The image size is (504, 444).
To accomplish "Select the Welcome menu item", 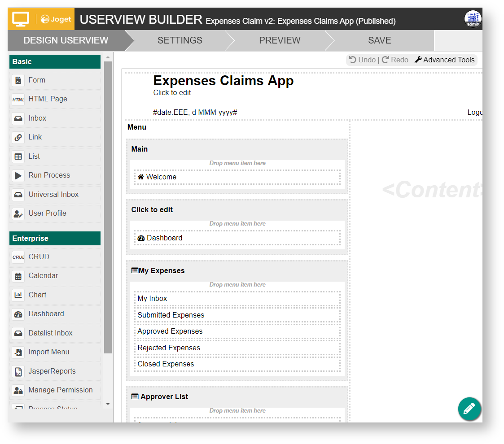I will (x=237, y=177).
